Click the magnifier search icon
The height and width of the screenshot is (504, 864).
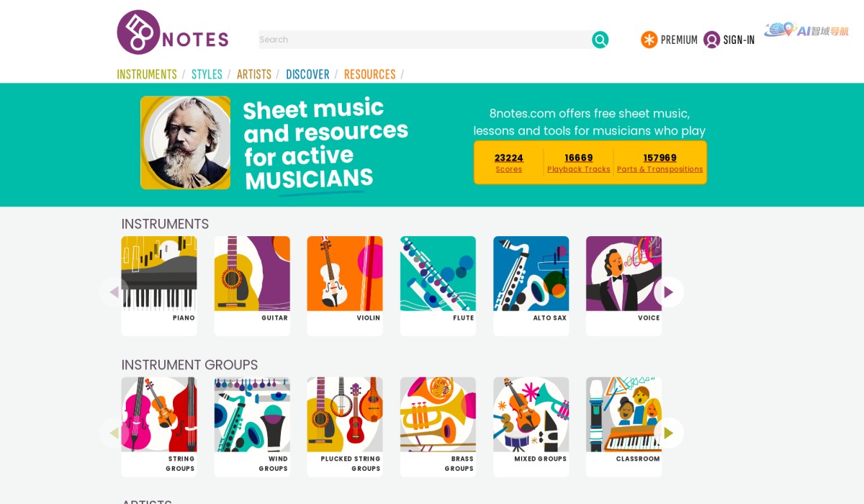(600, 40)
